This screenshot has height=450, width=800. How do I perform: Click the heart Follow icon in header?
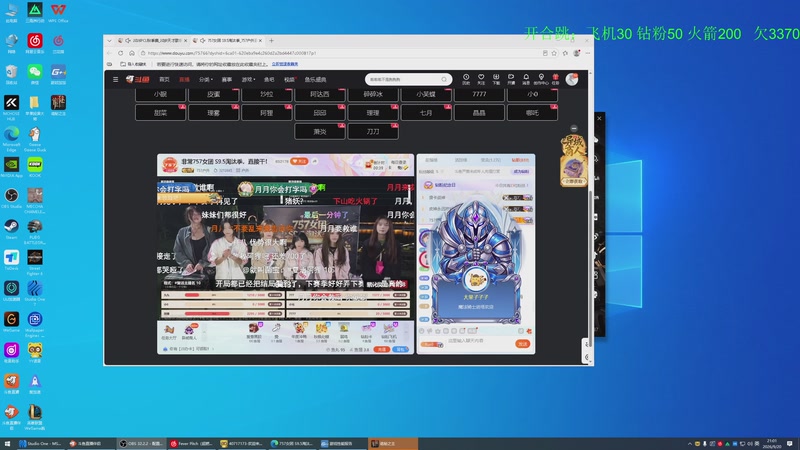pyautogui.click(x=481, y=79)
